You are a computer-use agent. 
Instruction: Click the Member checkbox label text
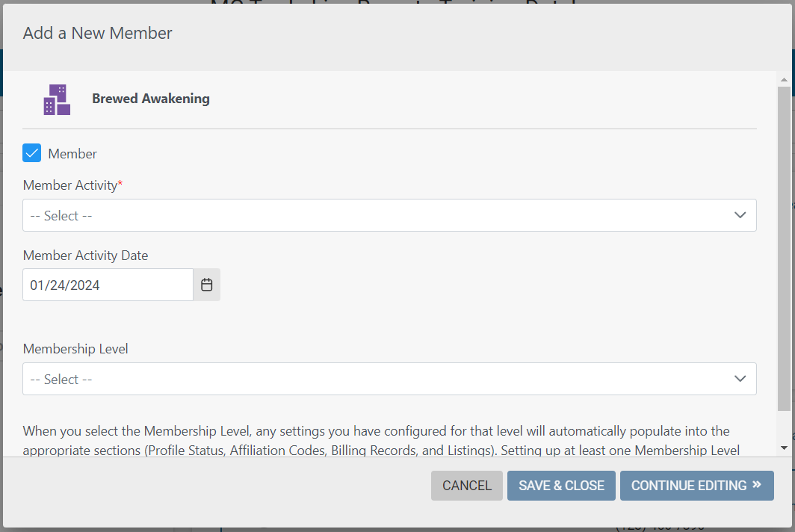(72, 154)
